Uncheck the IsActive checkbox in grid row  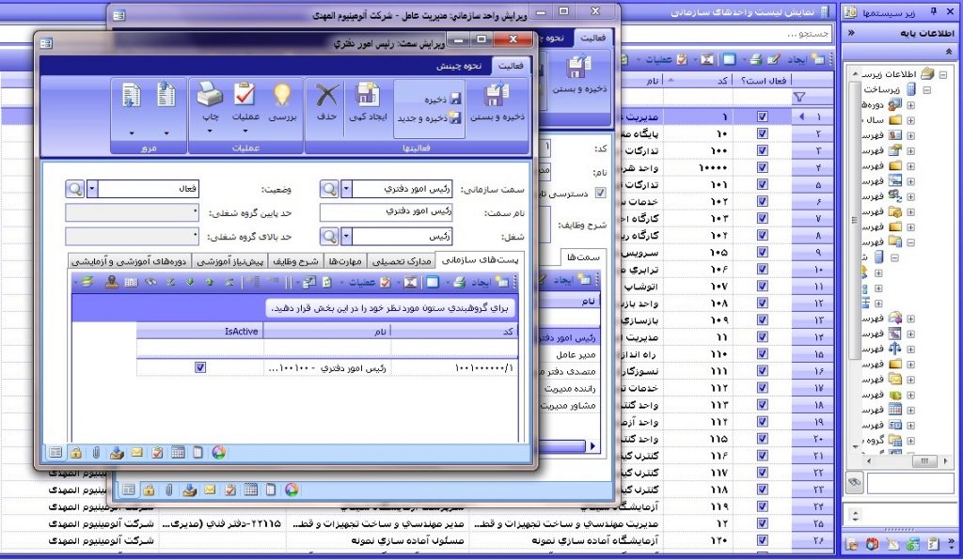pos(200,368)
